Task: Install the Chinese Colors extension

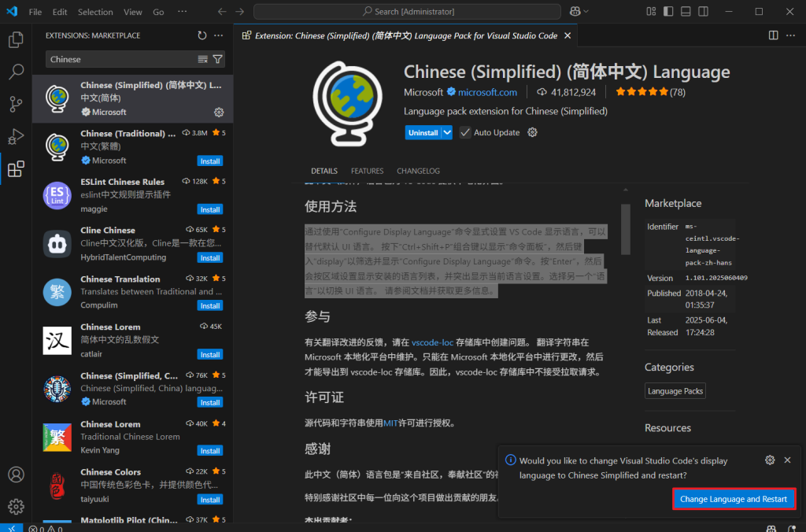Action: pos(210,500)
